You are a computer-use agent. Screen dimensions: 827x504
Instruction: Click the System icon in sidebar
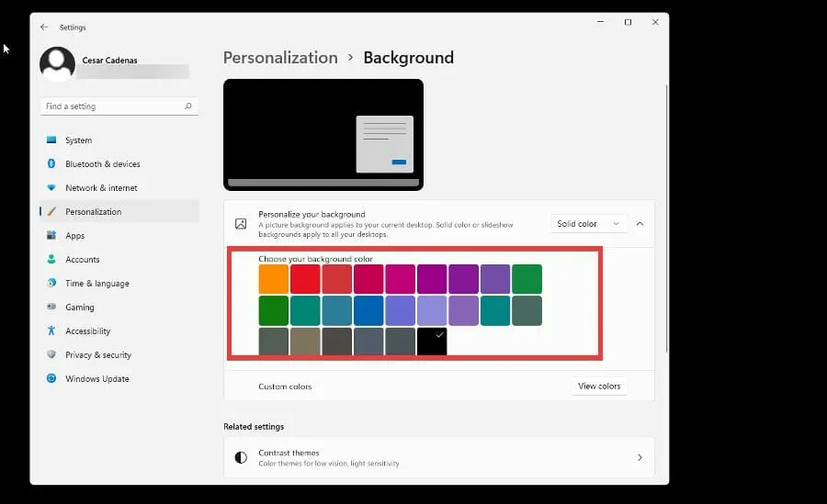(x=51, y=140)
